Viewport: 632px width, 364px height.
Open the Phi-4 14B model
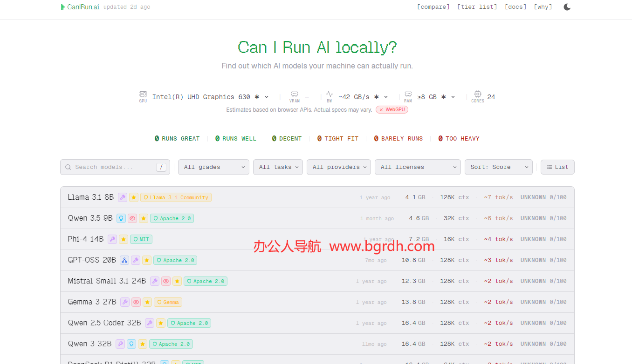(x=85, y=239)
